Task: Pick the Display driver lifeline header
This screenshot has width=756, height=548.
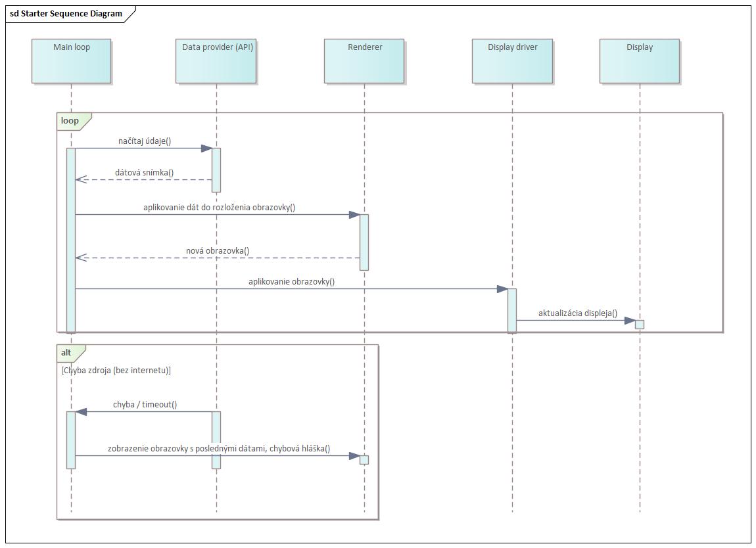Action: click(512, 61)
